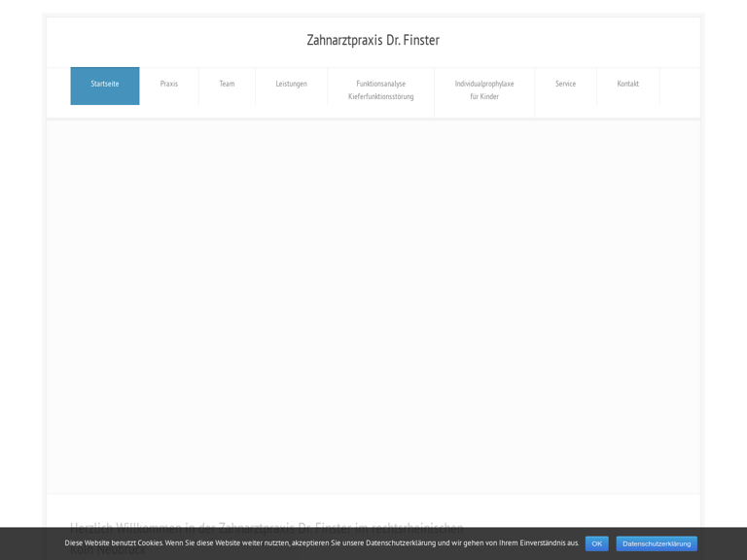Click the grey page margin right of content
Image resolution: width=747 pixels, height=560 pixels.
pos(725,292)
